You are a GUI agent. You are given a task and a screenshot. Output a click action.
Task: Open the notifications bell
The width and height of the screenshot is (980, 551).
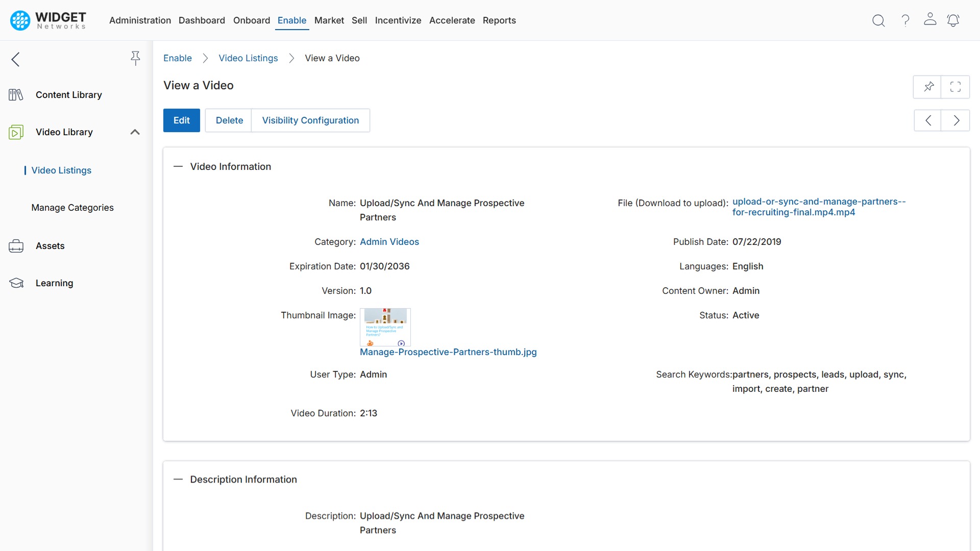[953, 20]
